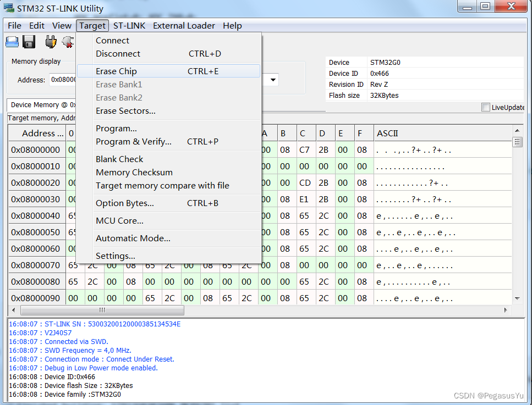
Task: Open the View menu
Action: coord(62,26)
